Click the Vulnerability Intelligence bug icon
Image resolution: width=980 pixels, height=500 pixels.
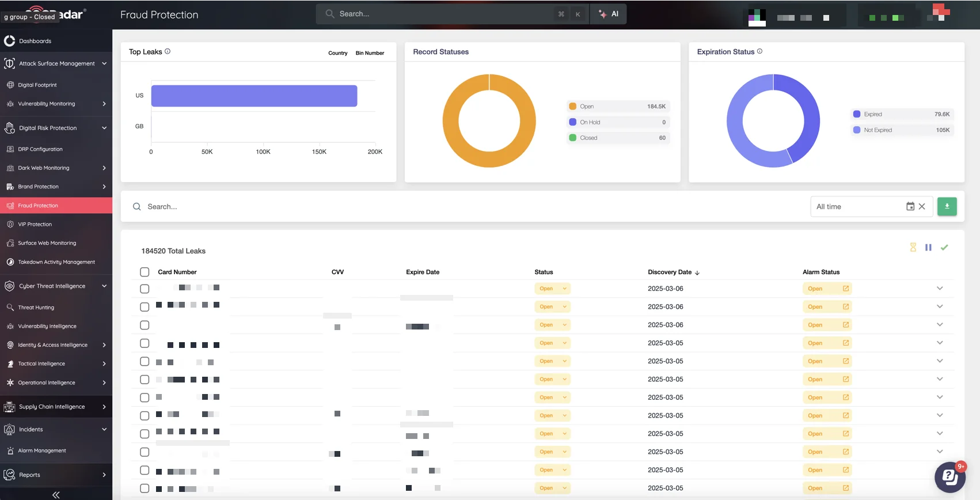(10, 326)
